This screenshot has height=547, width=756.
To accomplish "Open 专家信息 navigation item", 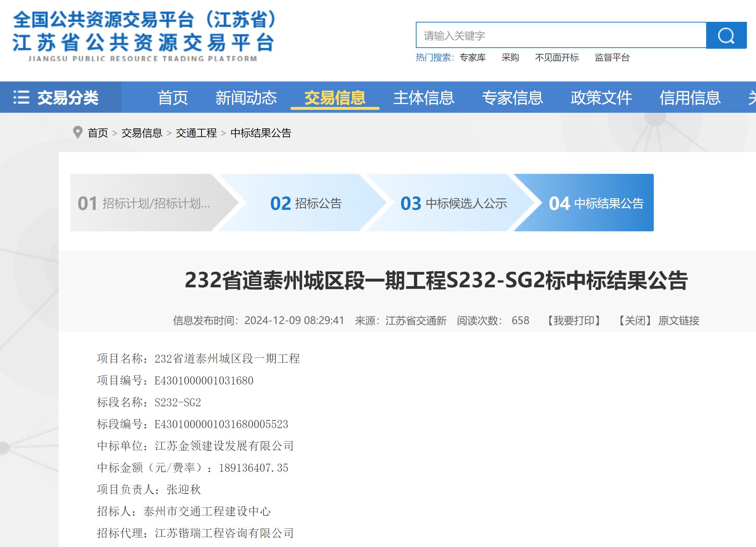I will pyautogui.click(x=512, y=97).
